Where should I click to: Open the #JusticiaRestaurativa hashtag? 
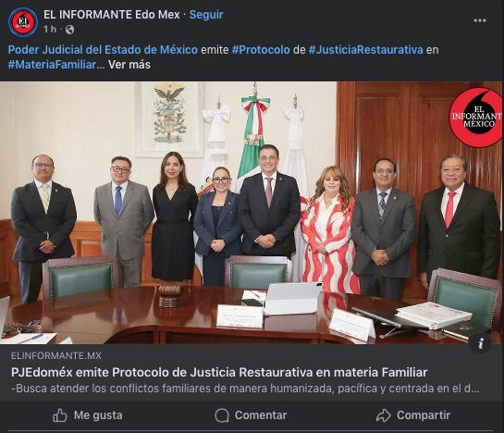(x=366, y=50)
